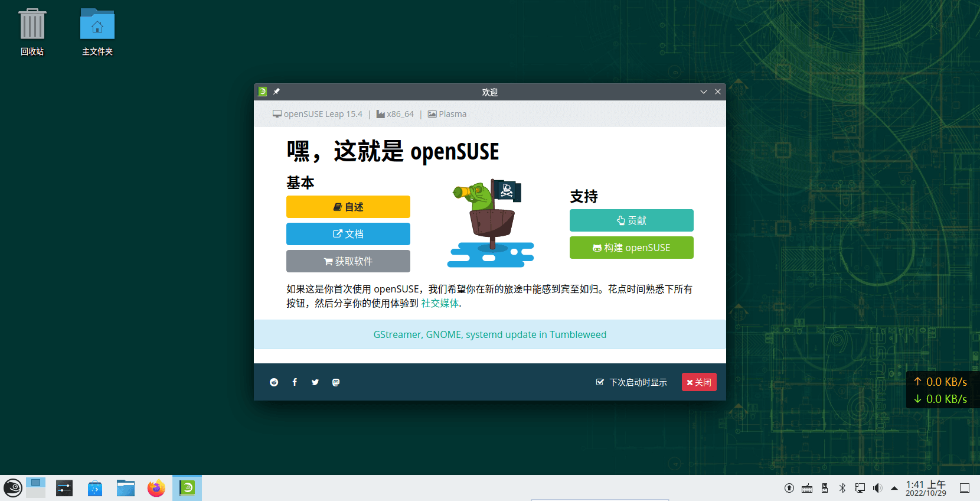
Task: Click the volume tray icon
Action: [x=877, y=488]
